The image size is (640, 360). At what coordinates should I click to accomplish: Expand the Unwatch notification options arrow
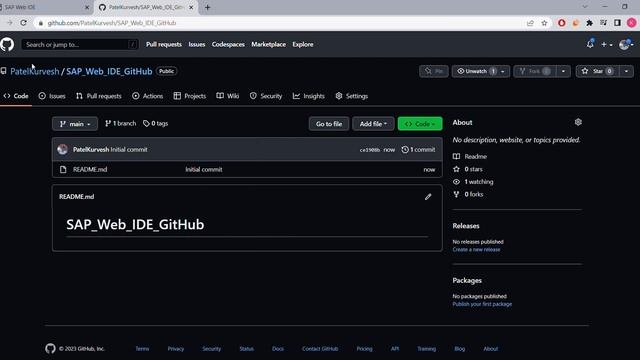click(503, 71)
